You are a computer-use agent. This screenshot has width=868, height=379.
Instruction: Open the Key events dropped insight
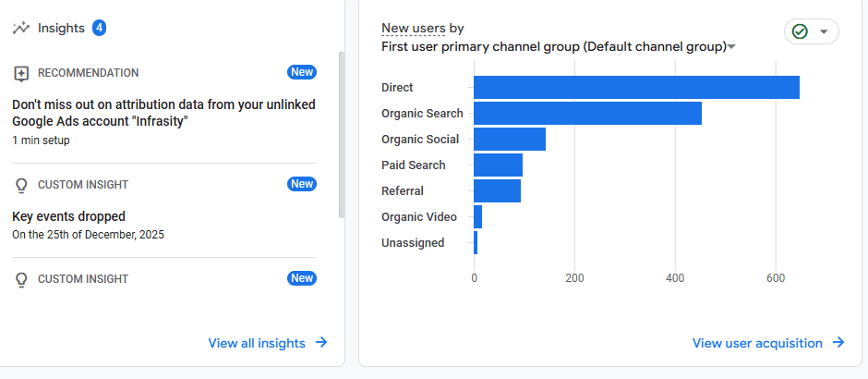(x=68, y=216)
